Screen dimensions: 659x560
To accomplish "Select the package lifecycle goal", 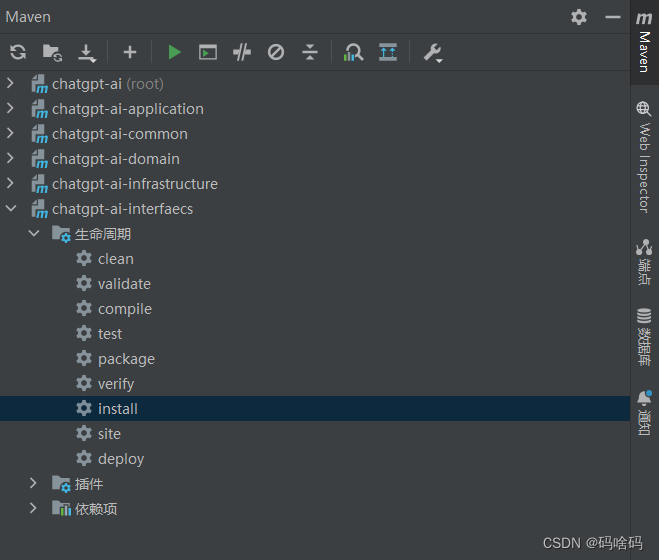I will pyautogui.click(x=126, y=359).
